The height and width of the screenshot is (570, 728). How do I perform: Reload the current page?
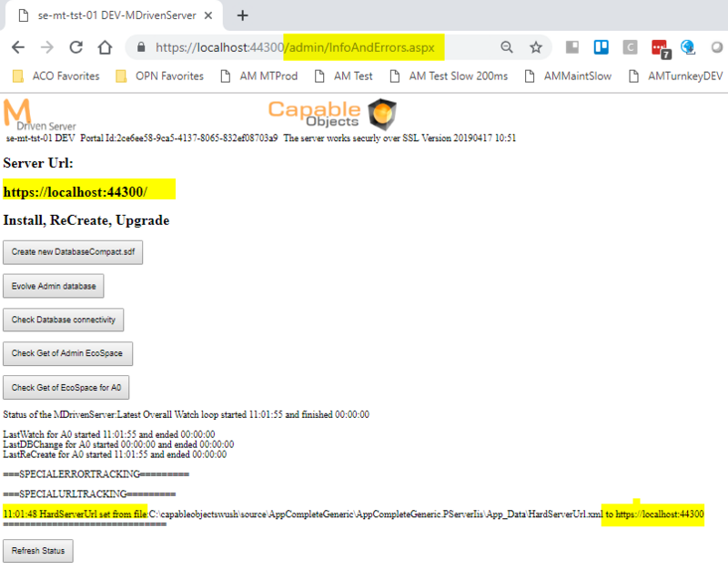coord(76,47)
